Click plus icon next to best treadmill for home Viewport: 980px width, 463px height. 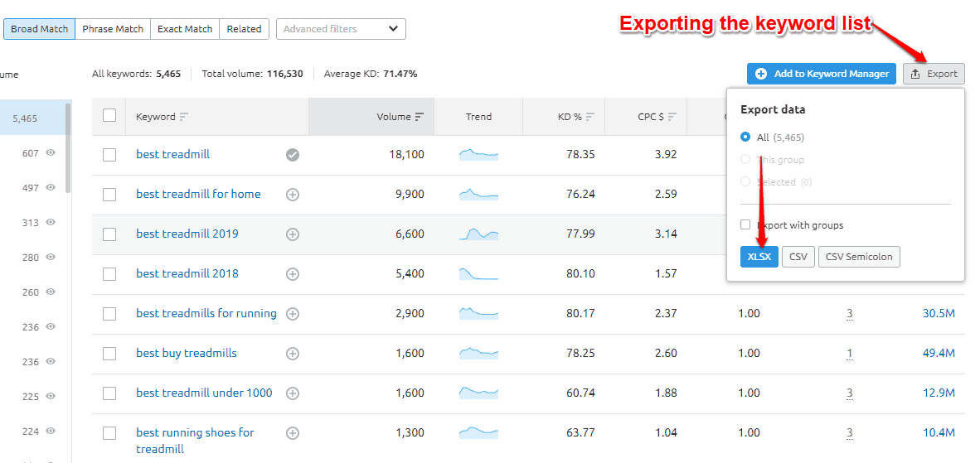(x=293, y=195)
